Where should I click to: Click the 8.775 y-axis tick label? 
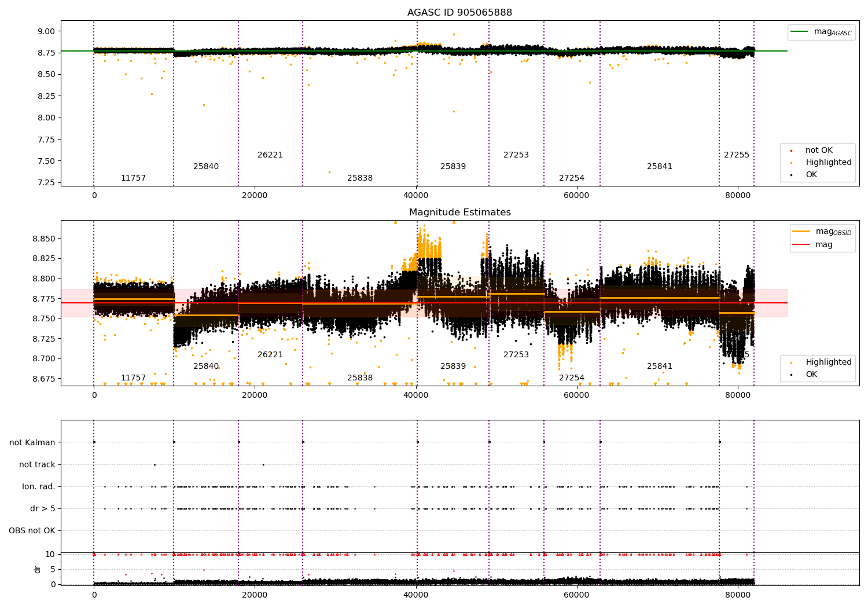pos(43,299)
